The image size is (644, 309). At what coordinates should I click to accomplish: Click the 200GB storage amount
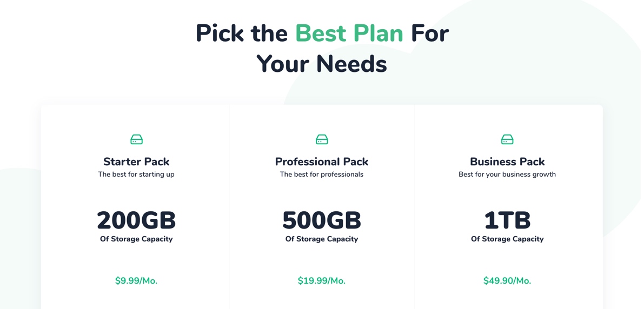click(136, 220)
